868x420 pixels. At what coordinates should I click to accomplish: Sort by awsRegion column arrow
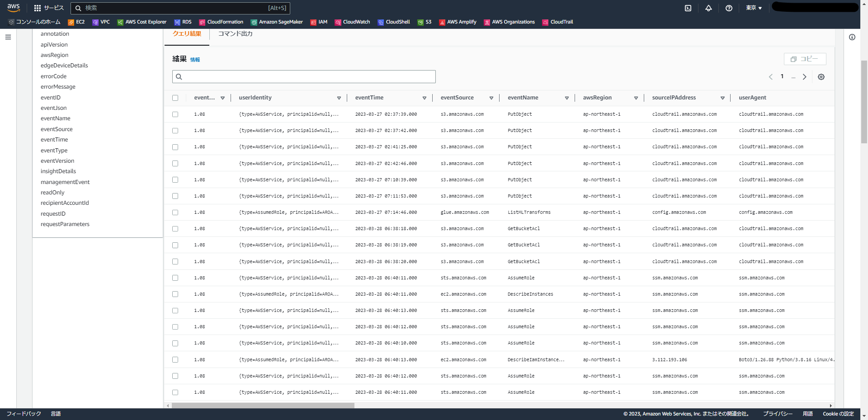[636, 98]
